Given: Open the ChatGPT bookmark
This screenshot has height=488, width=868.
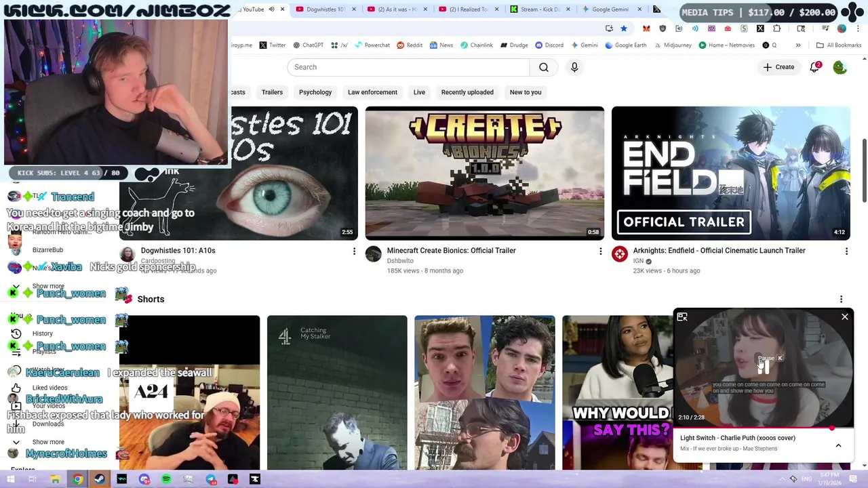Looking at the screenshot, I should (308, 45).
